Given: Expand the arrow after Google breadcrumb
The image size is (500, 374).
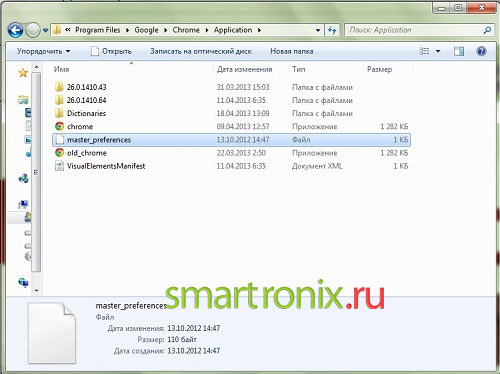Looking at the screenshot, I should point(165,30).
